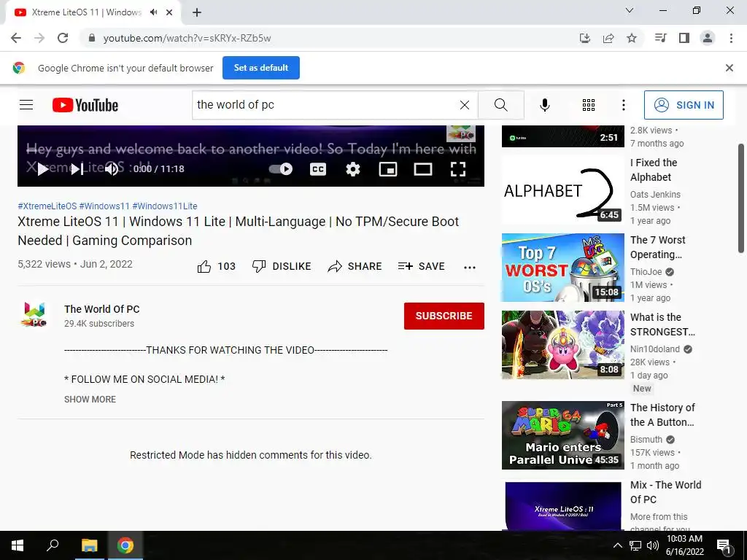Open Windows taskbar search
Image resolution: width=747 pixels, height=560 pixels.
[x=53, y=545]
